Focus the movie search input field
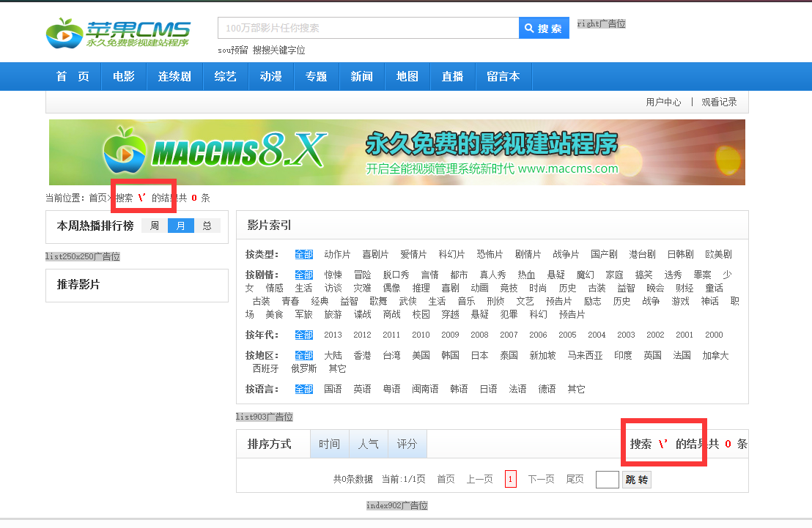 (368, 28)
